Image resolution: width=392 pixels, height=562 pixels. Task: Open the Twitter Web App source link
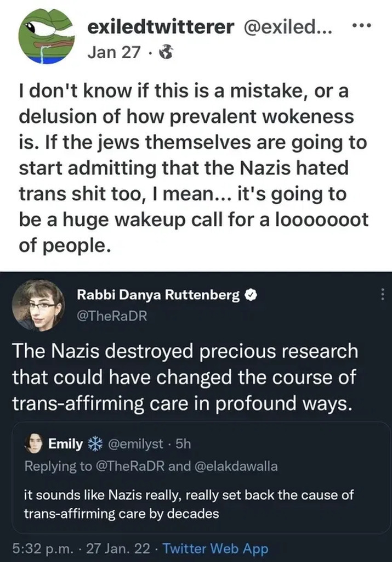(215, 548)
